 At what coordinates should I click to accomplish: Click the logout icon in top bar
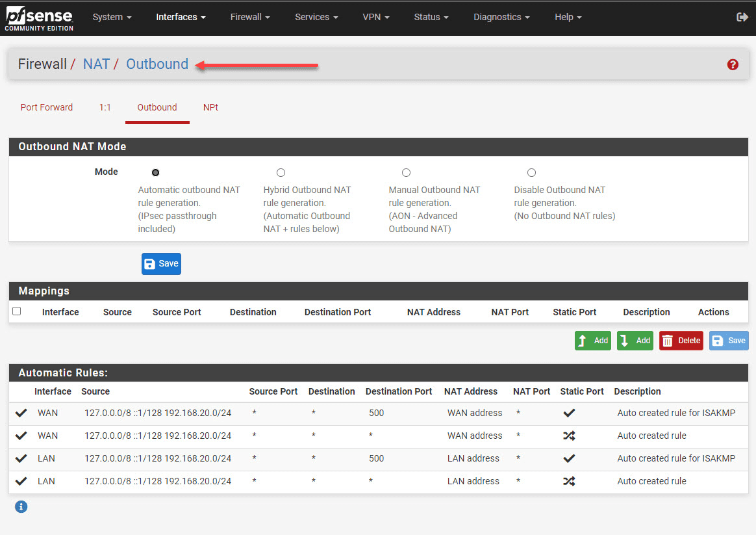(742, 18)
